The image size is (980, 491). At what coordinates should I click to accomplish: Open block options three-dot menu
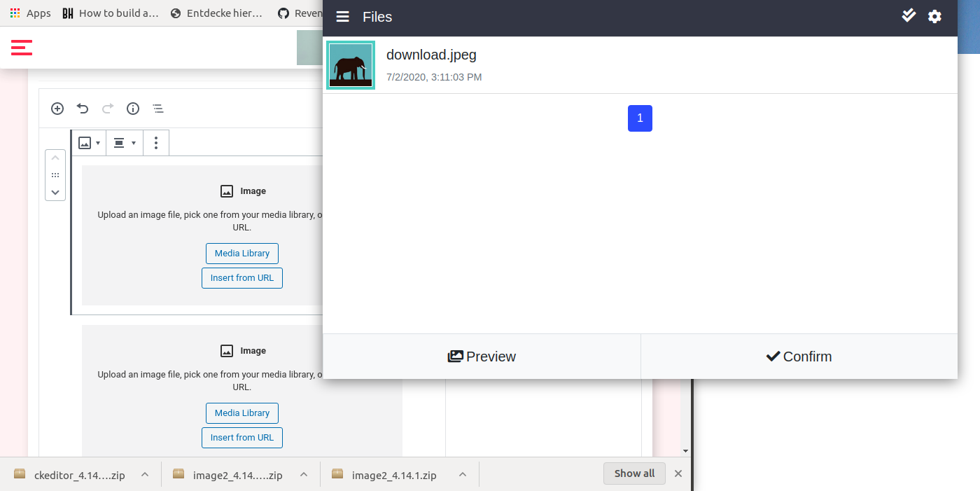(156, 142)
